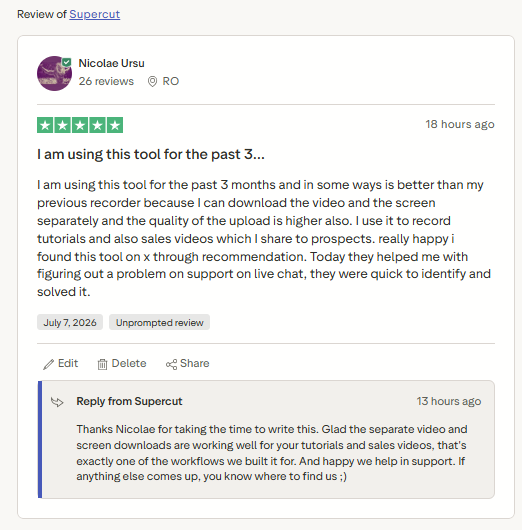Click the first green rating star
The image size is (522, 530).
coord(45,125)
